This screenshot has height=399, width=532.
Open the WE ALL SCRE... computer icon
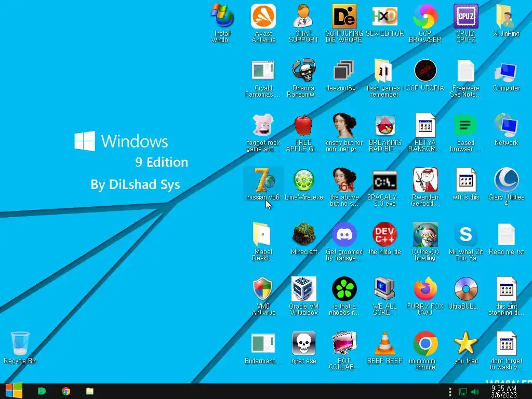[x=385, y=297]
